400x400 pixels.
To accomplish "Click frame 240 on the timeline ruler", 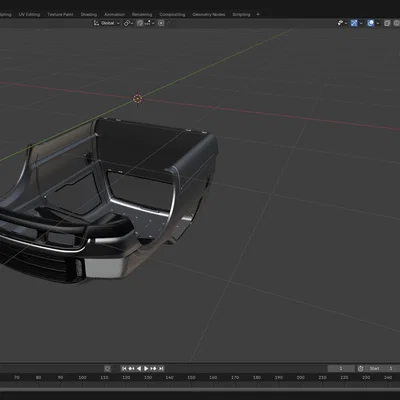I will click(388, 377).
